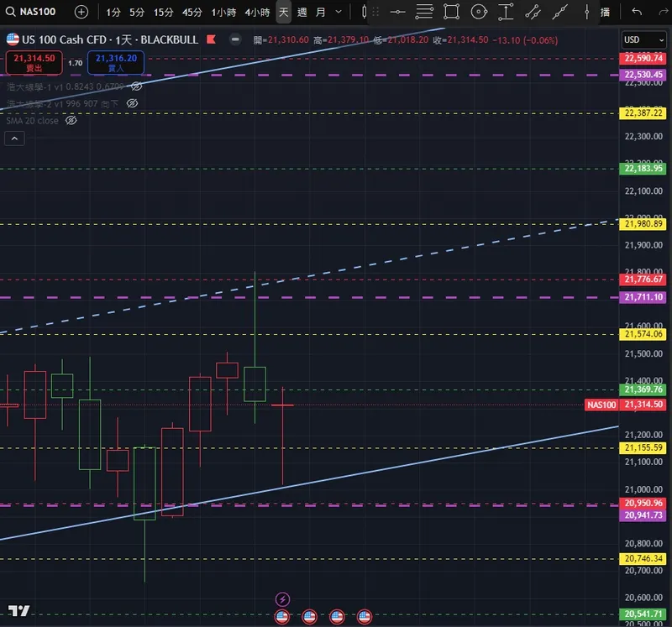Select the vertical line drawing tool
The height and width of the screenshot is (627, 672).
pos(586,12)
